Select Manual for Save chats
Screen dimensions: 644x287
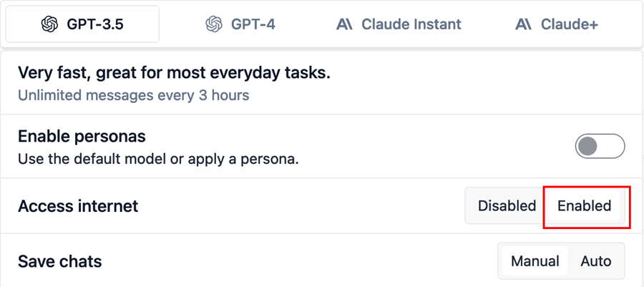pos(535,261)
